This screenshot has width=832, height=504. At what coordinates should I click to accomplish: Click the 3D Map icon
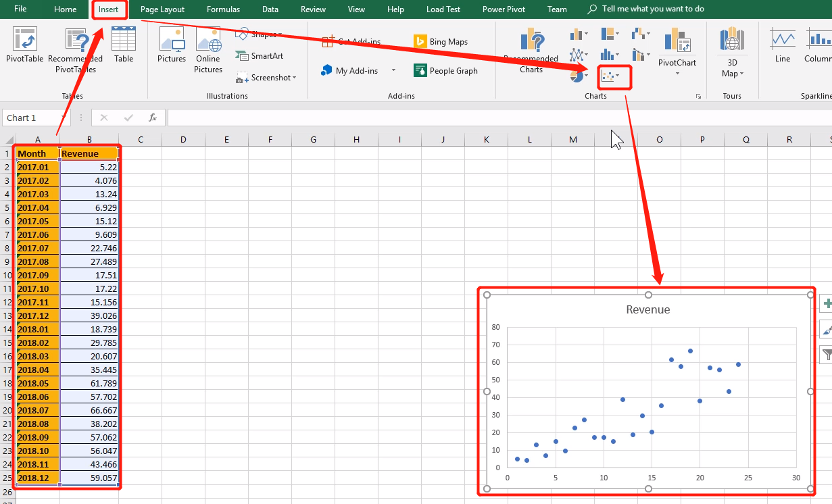(x=732, y=39)
